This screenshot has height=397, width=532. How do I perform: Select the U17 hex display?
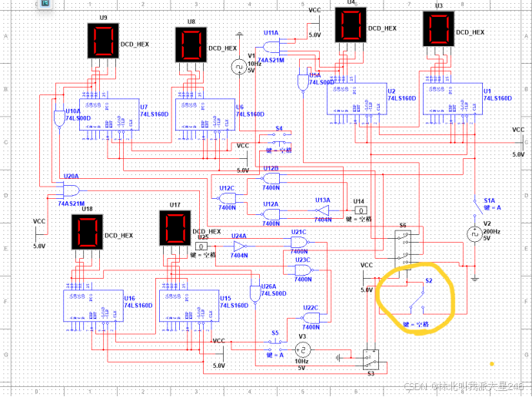tap(175, 228)
